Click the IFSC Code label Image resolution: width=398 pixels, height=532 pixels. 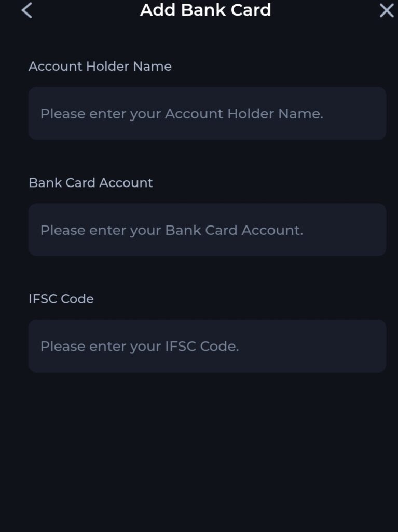coord(61,299)
